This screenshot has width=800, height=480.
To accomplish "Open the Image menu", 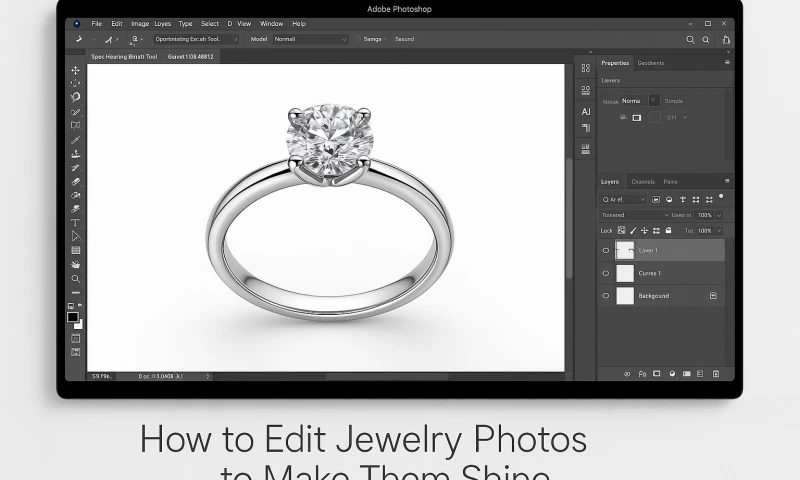I will click(140, 23).
